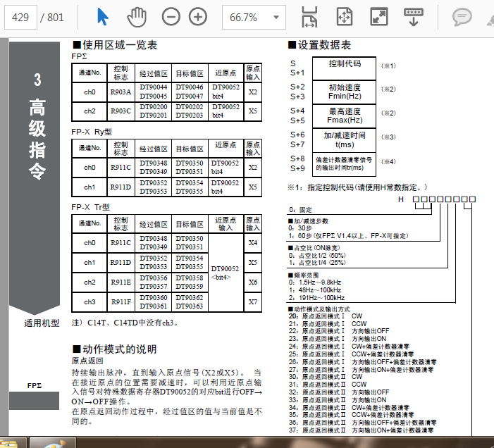The height and width of the screenshot is (448, 494).
Task: Click the 控制代码 box in data table
Action: [x=345, y=64]
